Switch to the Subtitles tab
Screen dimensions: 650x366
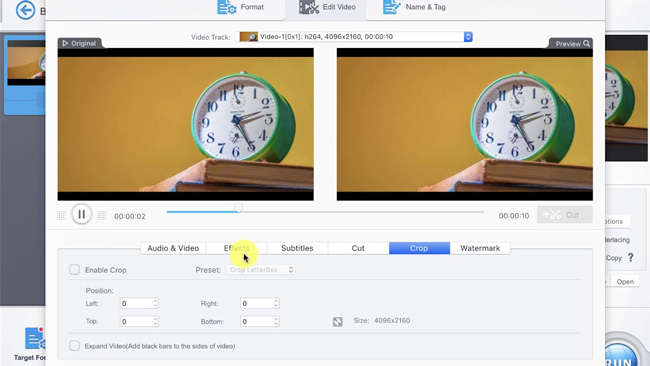(297, 248)
